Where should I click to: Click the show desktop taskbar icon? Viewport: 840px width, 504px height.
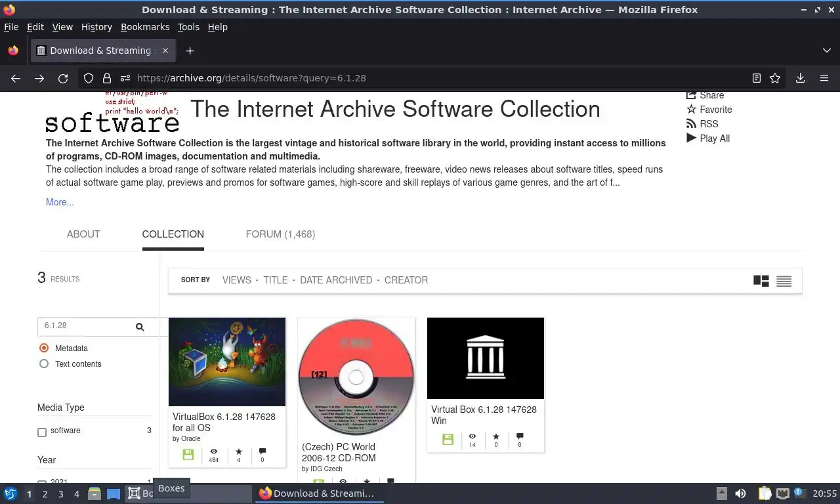click(114, 493)
